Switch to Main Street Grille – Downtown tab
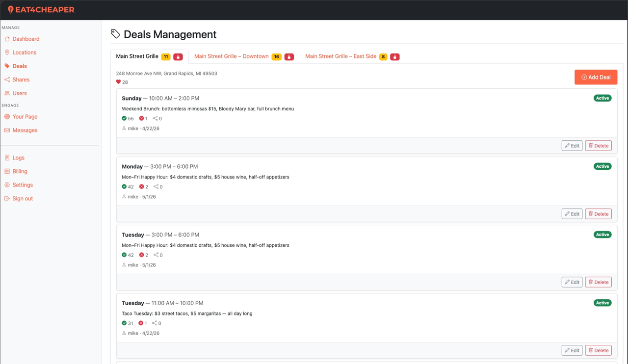Screen dimensions: 628x364 pyautogui.click(x=244, y=56)
